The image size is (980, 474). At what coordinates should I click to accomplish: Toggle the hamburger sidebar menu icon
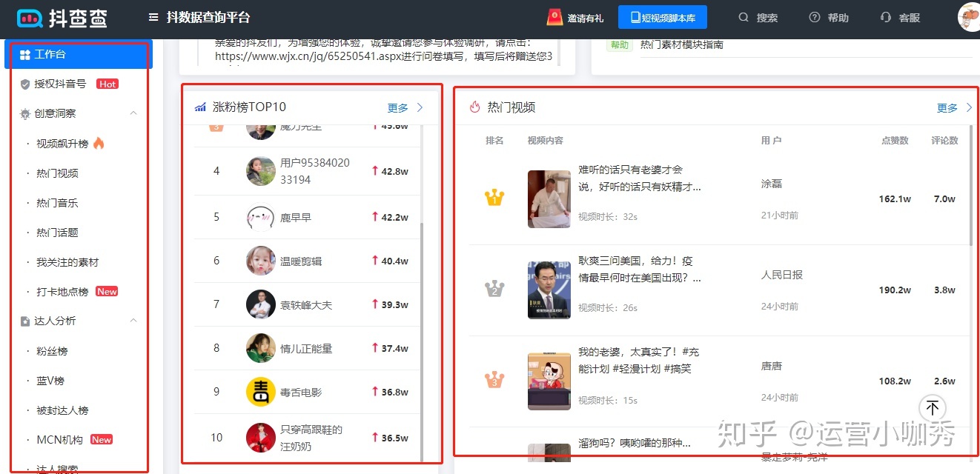click(x=153, y=18)
